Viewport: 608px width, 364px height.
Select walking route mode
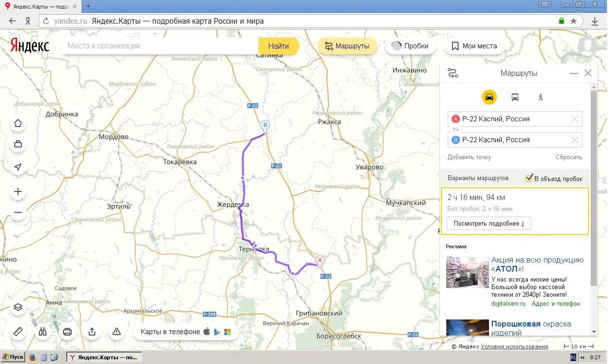point(540,97)
